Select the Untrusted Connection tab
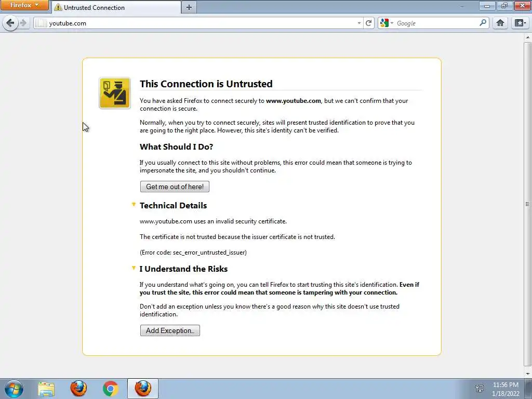Image resolution: width=532 pixels, height=399 pixels. [x=116, y=7]
